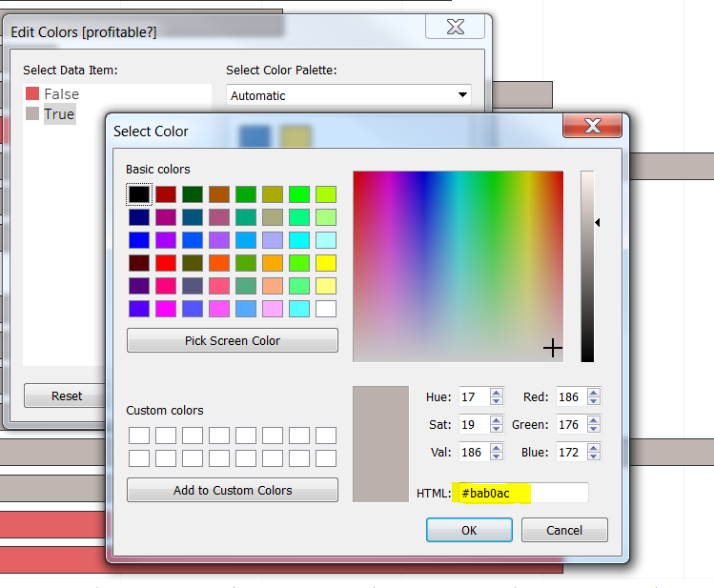Image resolution: width=714 pixels, height=588 pixels.
Task: Select the False data item
Action: [x=61, y=93]
